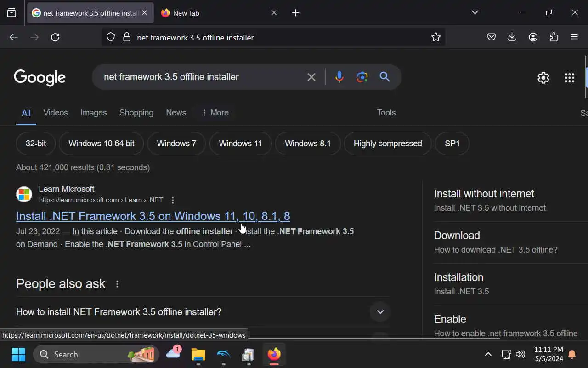Switch to the Images results tab

tap(94, 113)
